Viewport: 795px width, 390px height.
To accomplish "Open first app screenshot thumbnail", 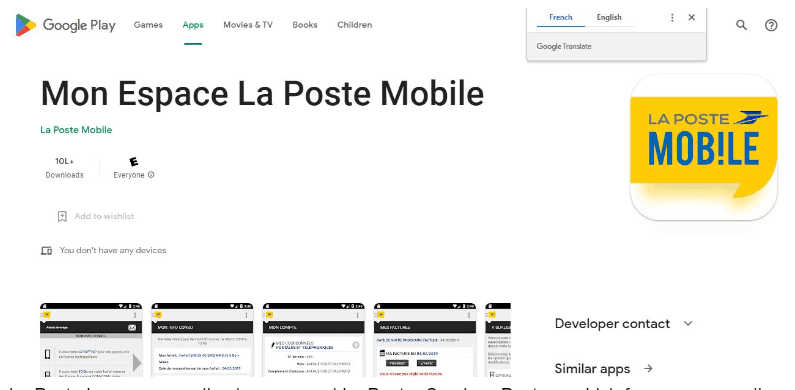I will click(x=91, y=340).
